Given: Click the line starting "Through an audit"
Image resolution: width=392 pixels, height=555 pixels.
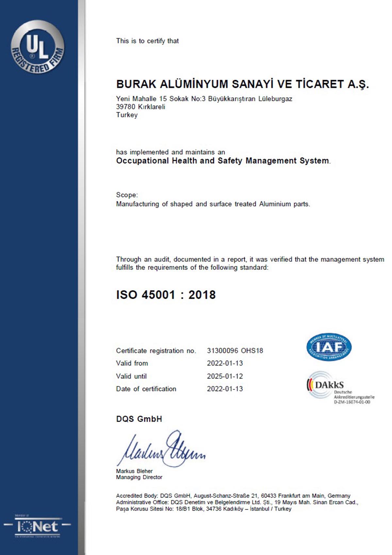Looking at the screenshot, I should pyautogui.click(x=250, y=259).
